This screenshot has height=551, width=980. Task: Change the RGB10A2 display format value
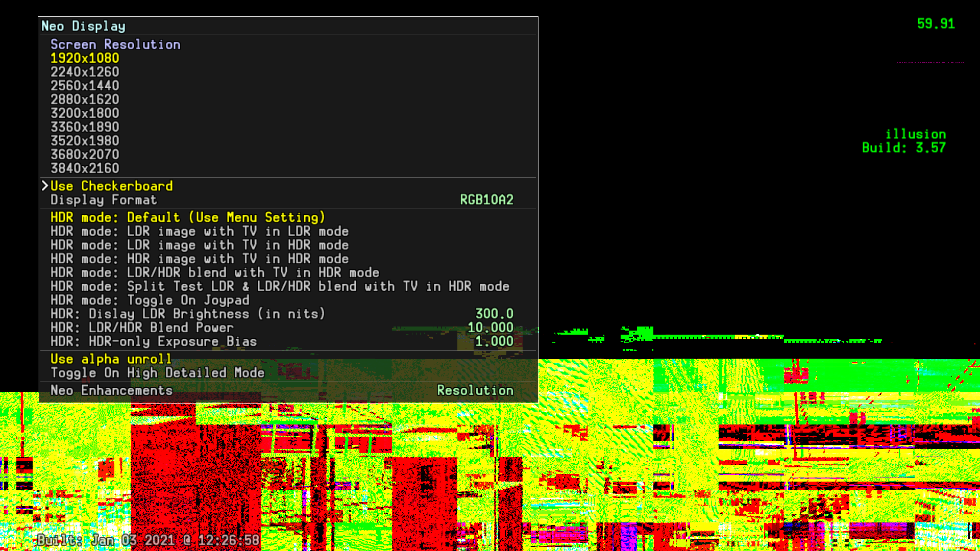pyautogui.click(x=486, y=200)
